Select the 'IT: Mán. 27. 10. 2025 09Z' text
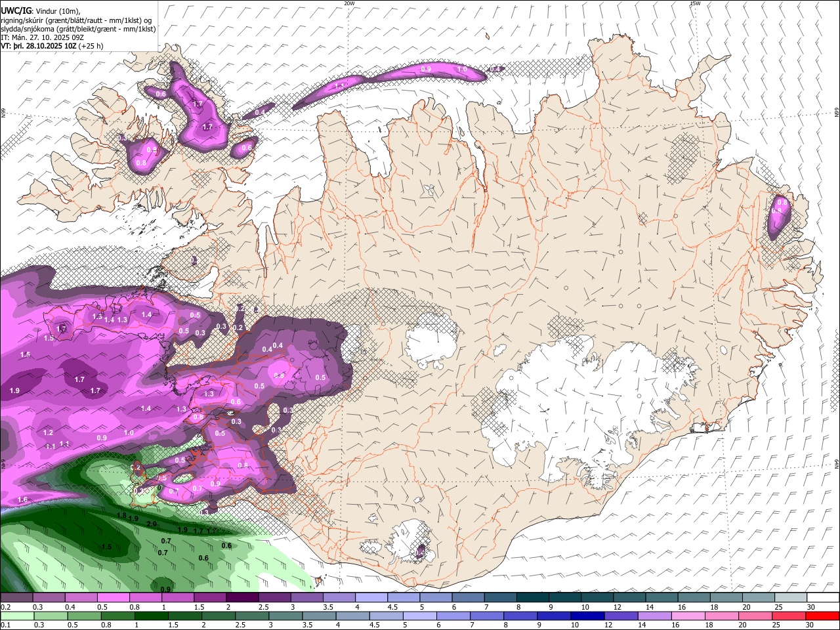 (x=41, y=38)
